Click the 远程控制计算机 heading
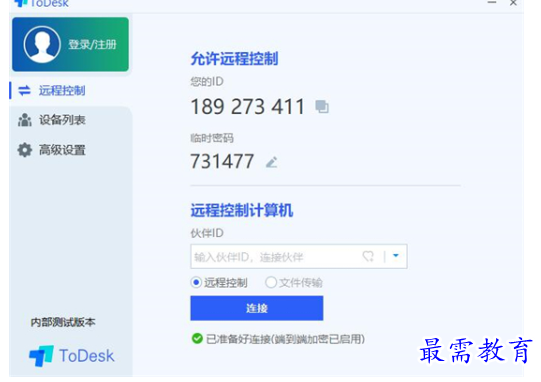This screenshot has width=541, height=382. click(242, 210)
